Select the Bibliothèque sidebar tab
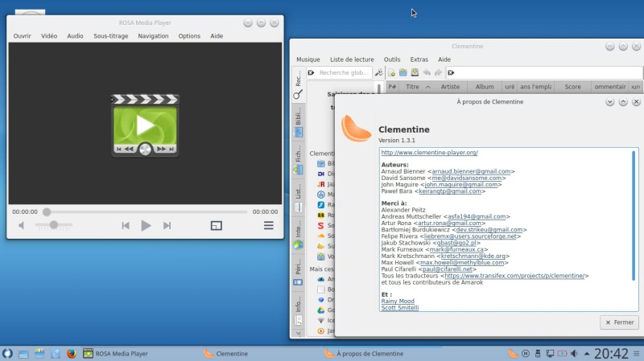 (298, 122)
